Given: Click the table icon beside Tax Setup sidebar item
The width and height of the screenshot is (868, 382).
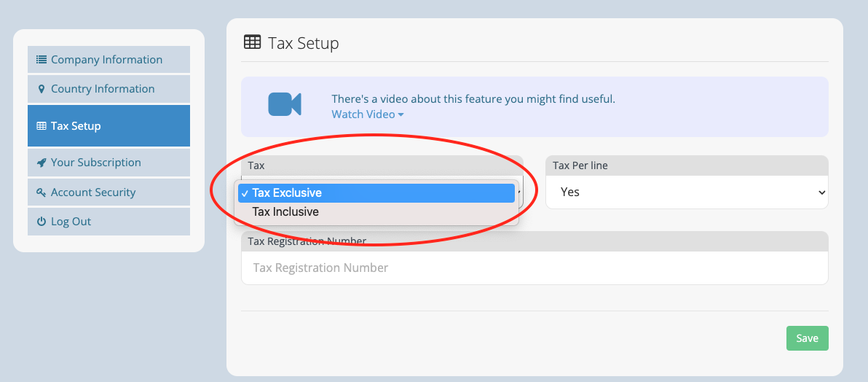Looking at the screenshot, I should [42, 126].
